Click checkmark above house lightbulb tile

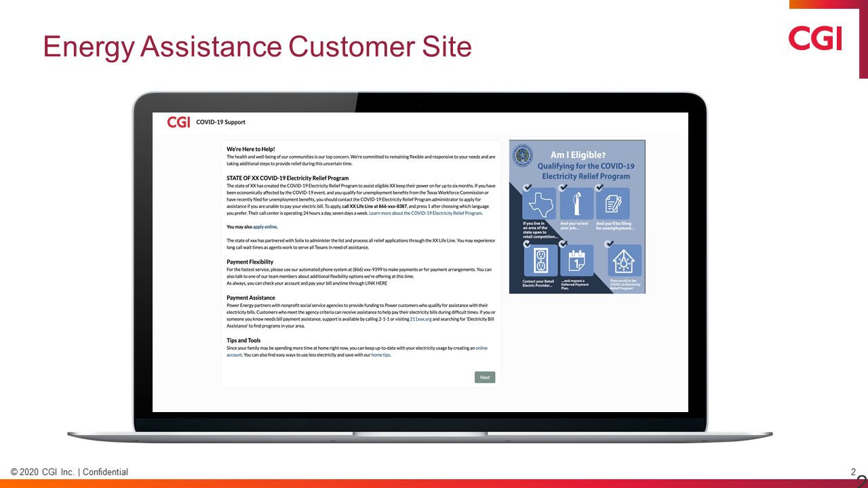click(610, 244)
